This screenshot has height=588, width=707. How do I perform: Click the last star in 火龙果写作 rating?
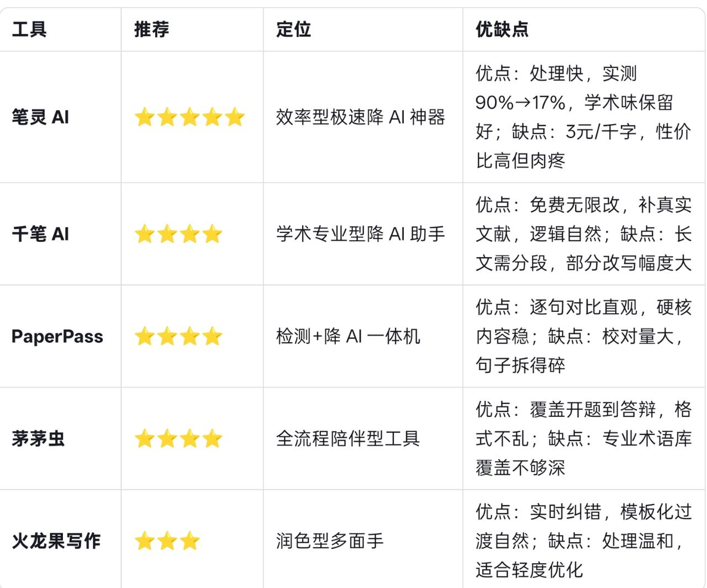pyautogui.click(x=189, y=541)
